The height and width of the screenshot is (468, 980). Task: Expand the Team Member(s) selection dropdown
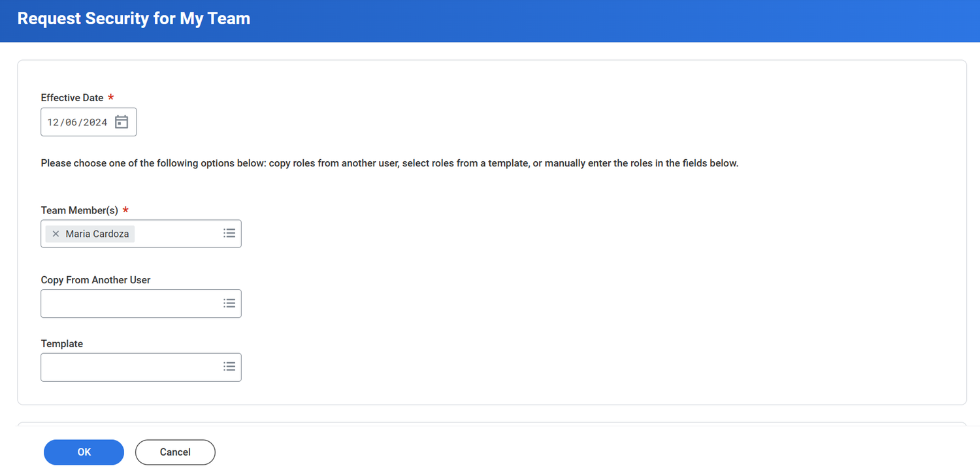pos(229,233)
